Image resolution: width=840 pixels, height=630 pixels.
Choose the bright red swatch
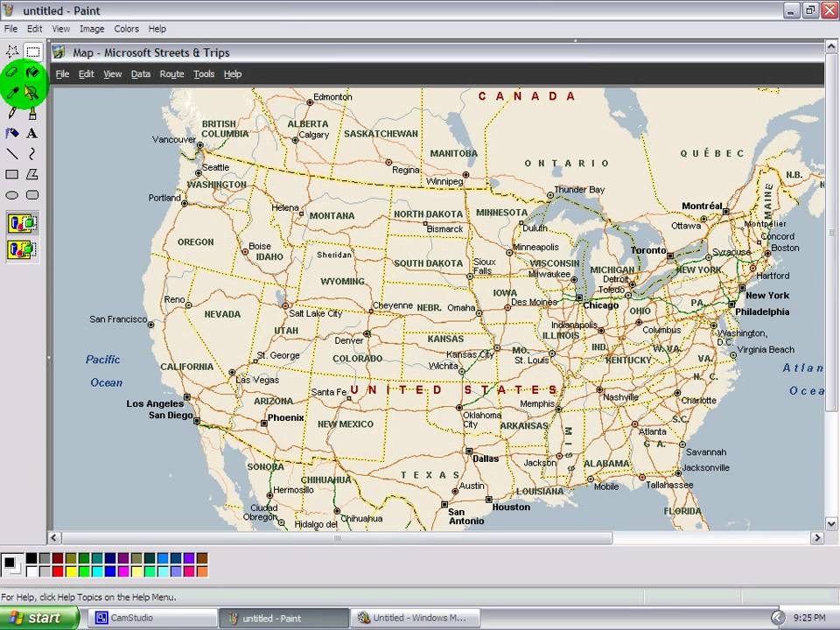tap(58, 571)
